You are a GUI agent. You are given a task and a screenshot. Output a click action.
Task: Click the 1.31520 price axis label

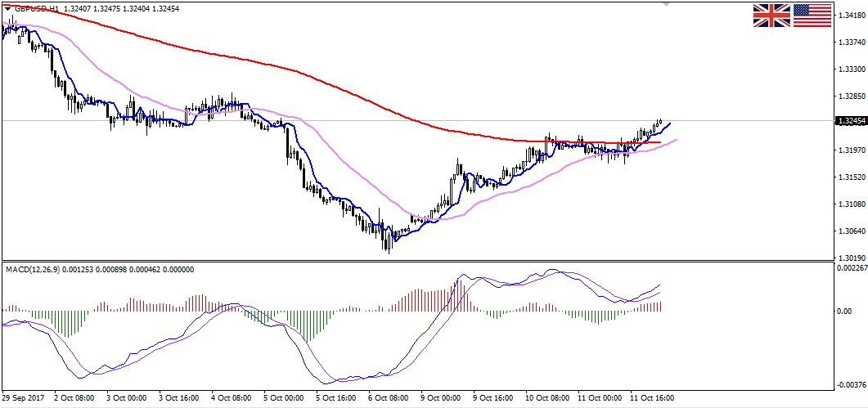click(851, 177)
